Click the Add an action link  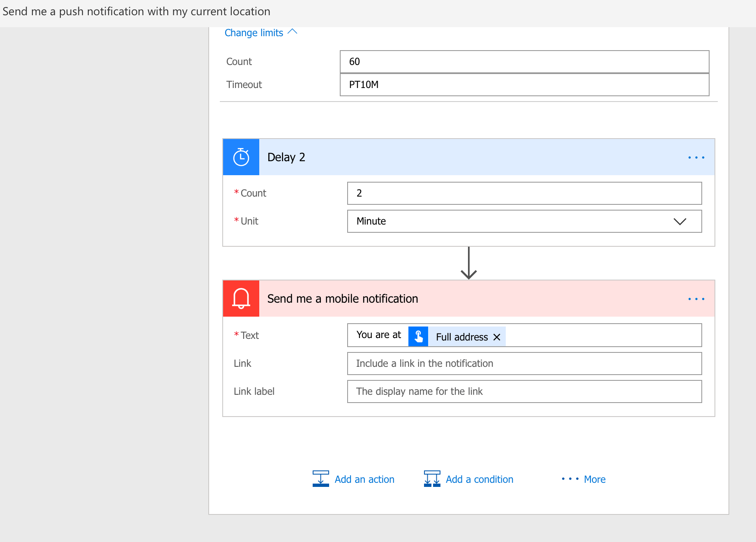(x=364, y=479)
